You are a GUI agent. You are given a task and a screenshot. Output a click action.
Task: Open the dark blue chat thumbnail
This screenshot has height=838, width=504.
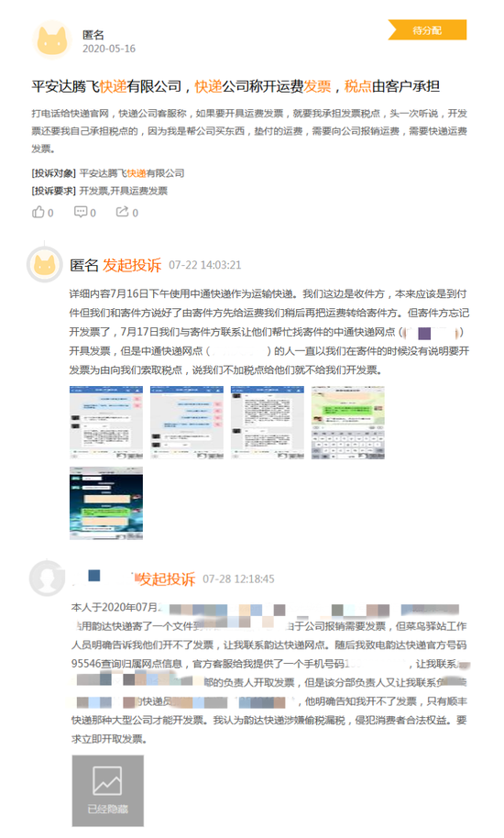point(106,503)
